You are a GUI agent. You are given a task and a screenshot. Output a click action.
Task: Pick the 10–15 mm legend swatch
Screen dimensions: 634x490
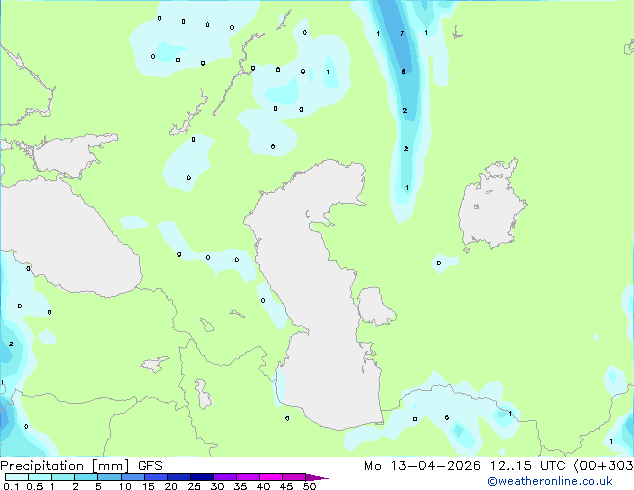(x=132, y=477)
